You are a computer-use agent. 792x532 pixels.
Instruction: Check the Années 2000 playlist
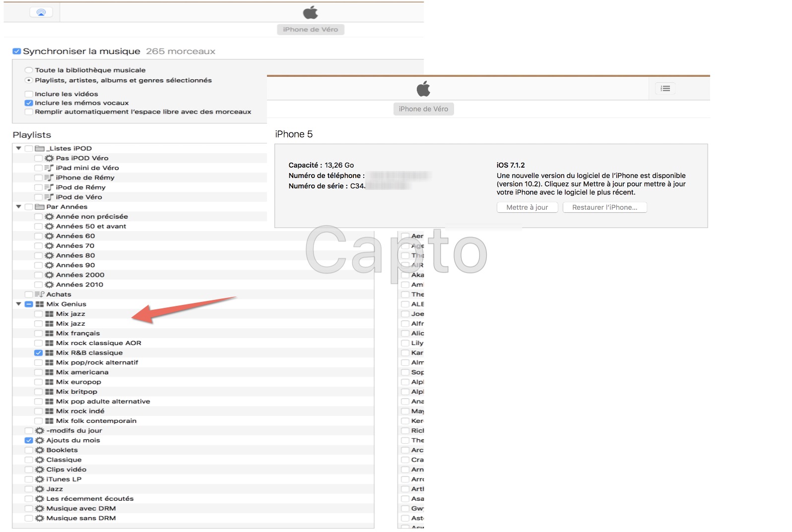click(38, 275)
